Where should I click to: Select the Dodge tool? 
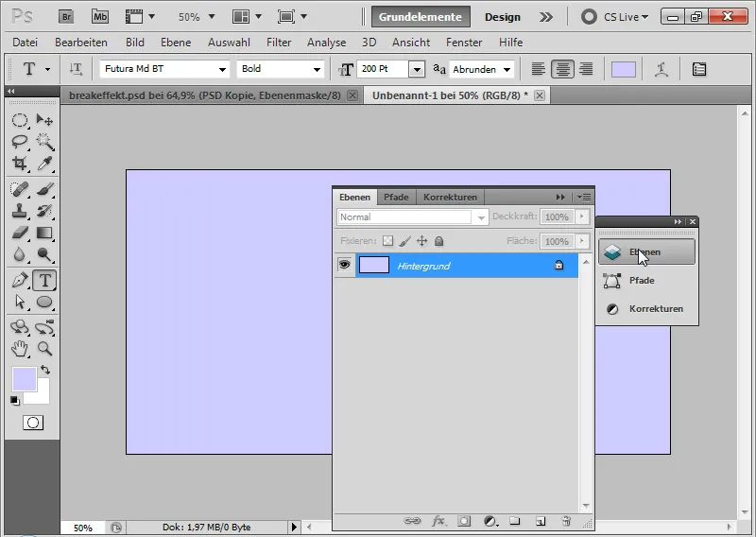pyautogui.click(x=44, y=254)
